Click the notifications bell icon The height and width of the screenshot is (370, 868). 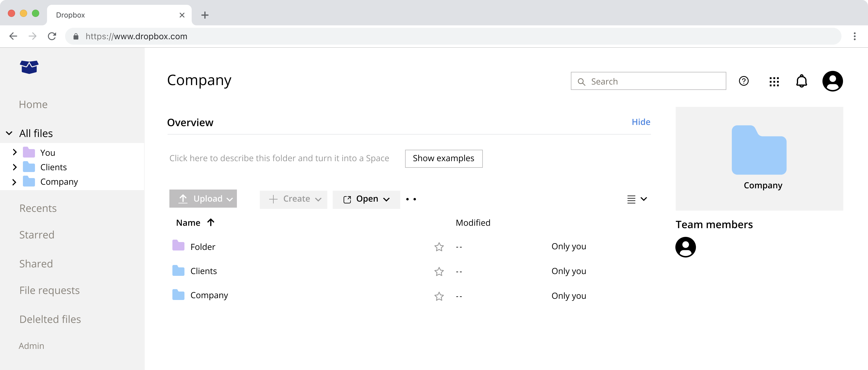click(801, 81)
